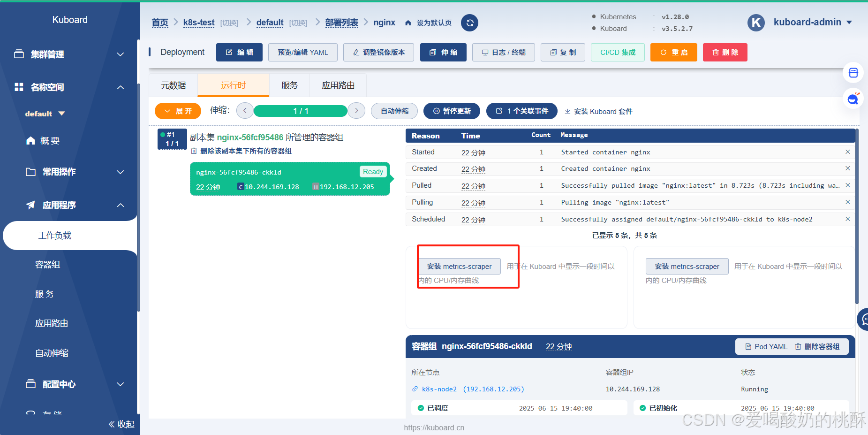Open replica set nginx-56fcf95486 link
The height and width of the screenshot is (435, 868).
pyautogui.click(x=250, y=137)
